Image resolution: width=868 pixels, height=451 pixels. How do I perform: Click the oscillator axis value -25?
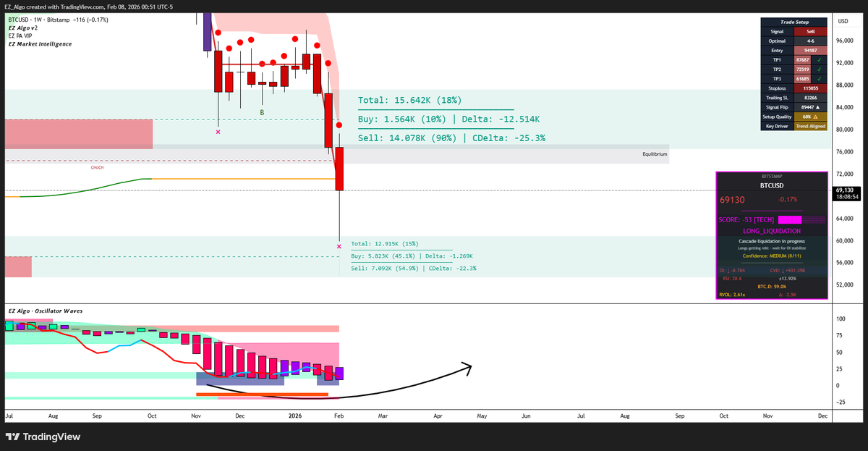pyautogui.click(x=841, y=402)
